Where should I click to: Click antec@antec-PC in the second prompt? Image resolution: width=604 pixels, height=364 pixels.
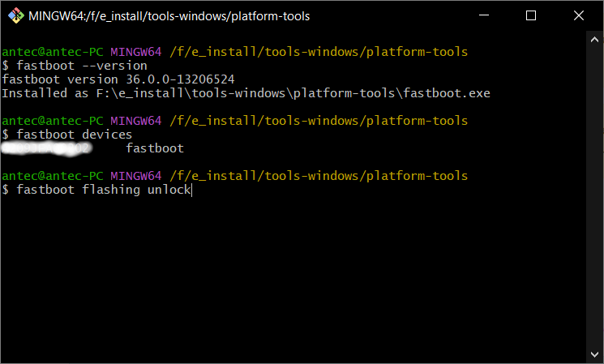pos(53,121)
